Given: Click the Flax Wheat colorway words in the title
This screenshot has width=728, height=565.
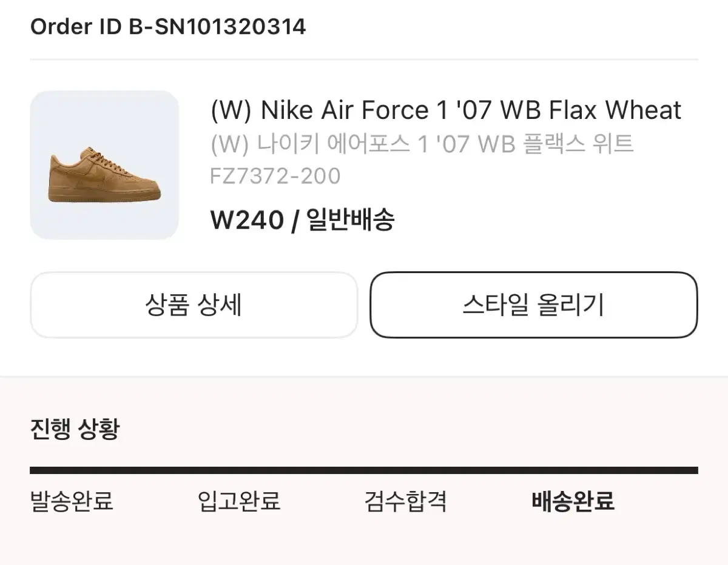Looking at the screenshot, I should (615, 110).
